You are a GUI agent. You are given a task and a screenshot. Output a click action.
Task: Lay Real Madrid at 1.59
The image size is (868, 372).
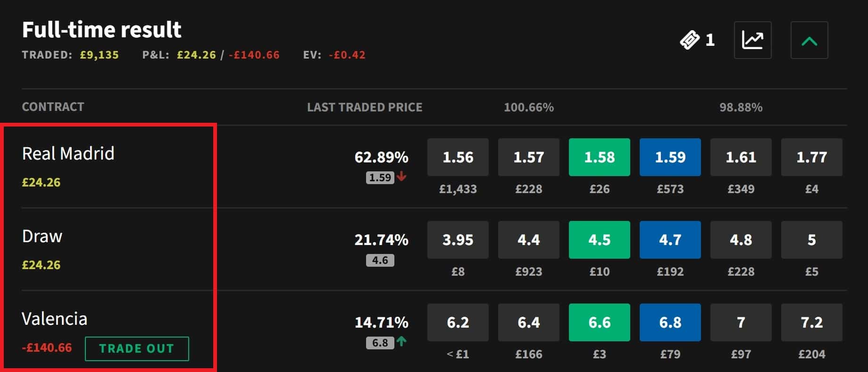(x=670, y=157)
